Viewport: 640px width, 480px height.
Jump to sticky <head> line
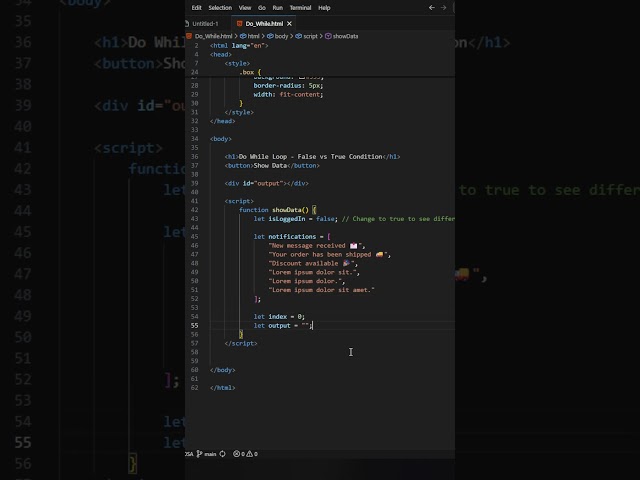(x=221, y=54)
